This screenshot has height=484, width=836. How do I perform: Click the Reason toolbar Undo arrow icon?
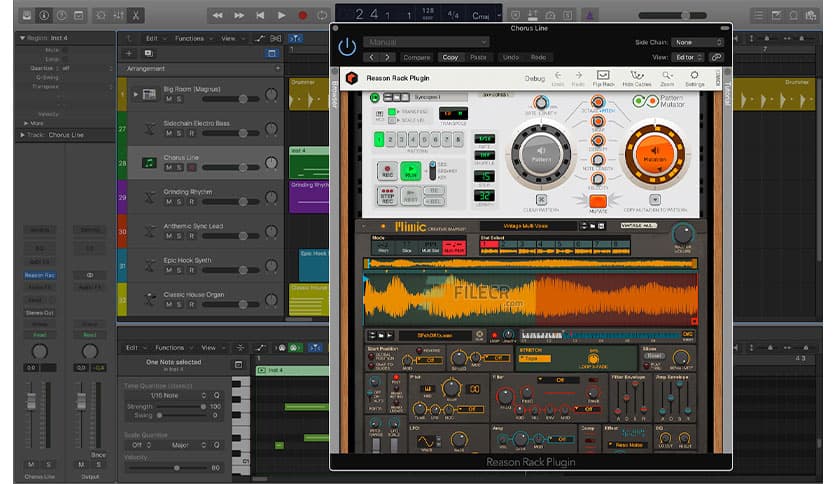[558, 78]
